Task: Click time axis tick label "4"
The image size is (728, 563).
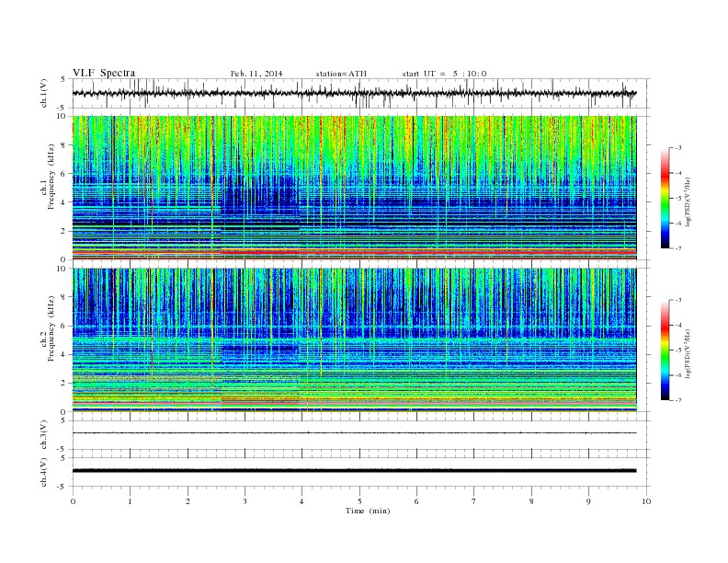Action: click(301, 501)
